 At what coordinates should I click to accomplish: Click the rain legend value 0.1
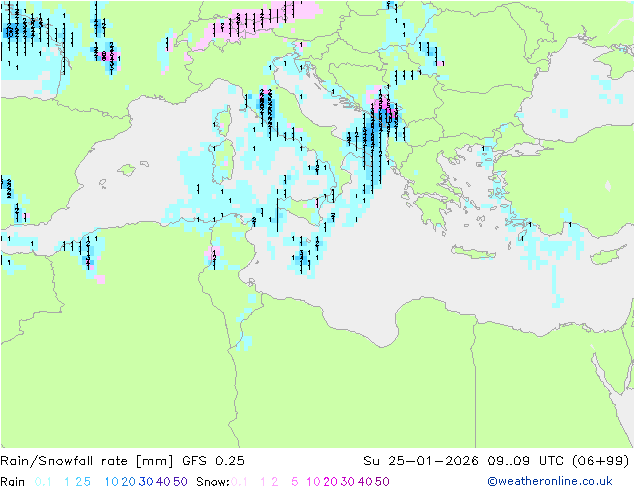[43, 482]
